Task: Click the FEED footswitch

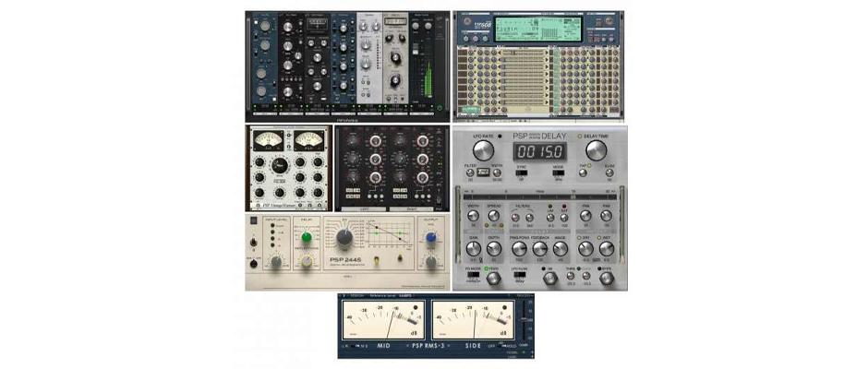Action: coord(492,279)
